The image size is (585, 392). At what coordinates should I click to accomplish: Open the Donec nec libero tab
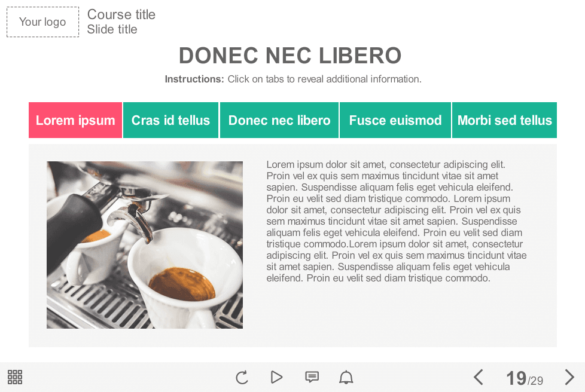click(279, 120)
